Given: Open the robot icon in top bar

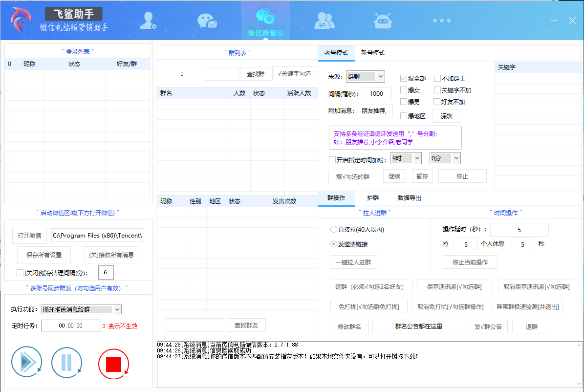Looking at the screenshot, I should click(x=383, y=21).
